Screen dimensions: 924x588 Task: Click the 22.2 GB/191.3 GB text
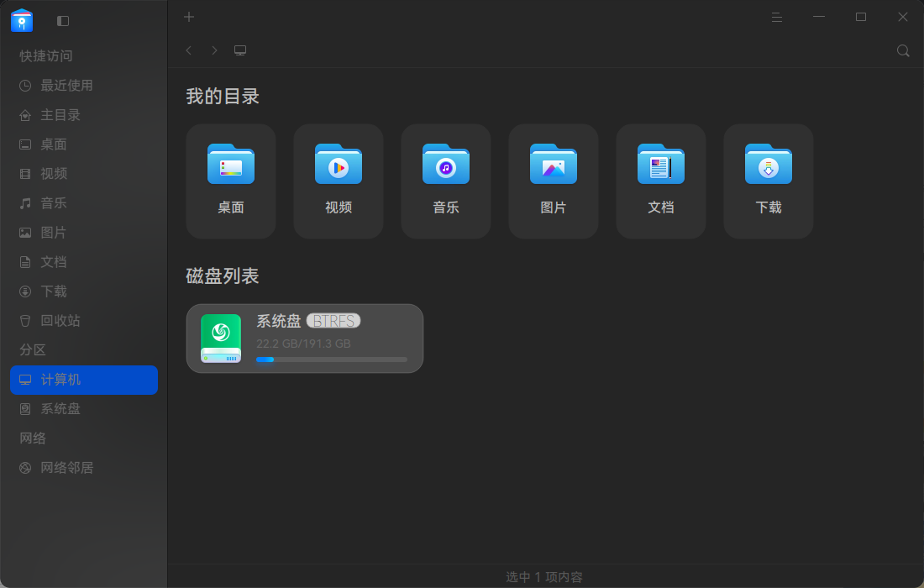click(x=303, y=344)
